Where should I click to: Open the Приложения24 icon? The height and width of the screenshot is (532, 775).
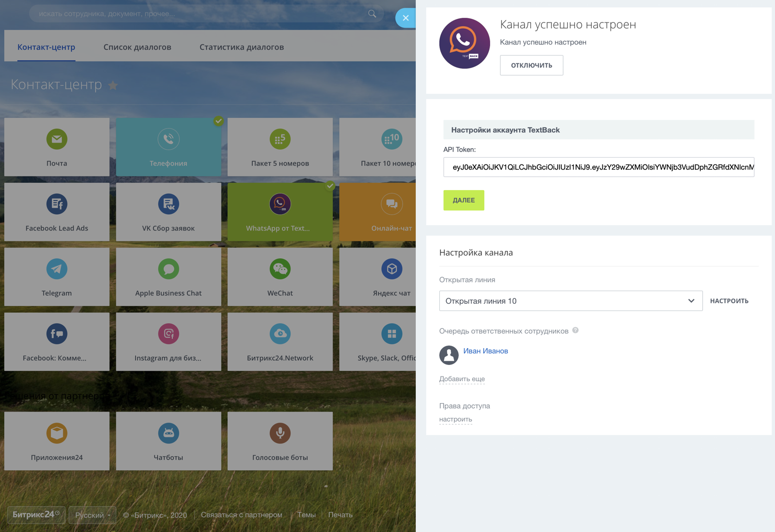pyautogui.click(x=57, y=433)
